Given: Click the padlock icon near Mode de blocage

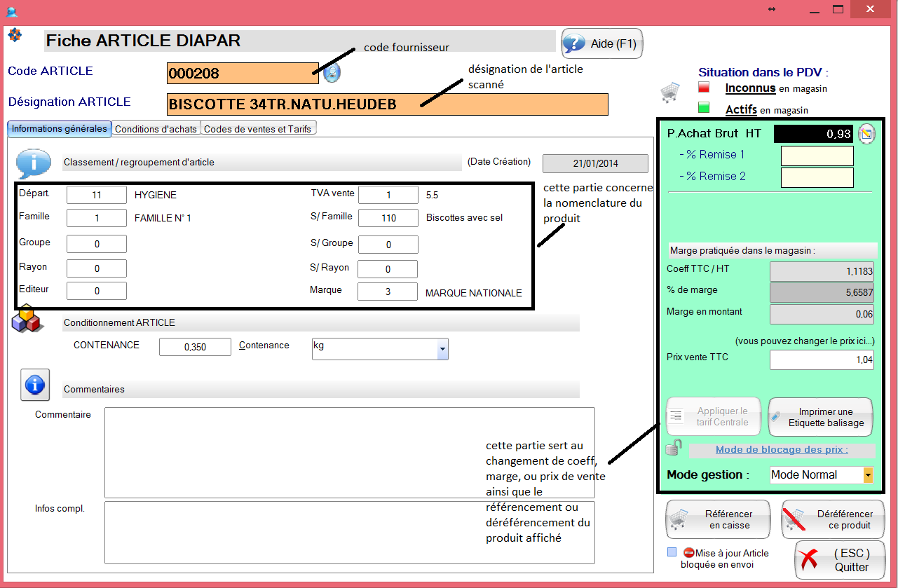Looking at the screenshot, I should pos(674,447).
